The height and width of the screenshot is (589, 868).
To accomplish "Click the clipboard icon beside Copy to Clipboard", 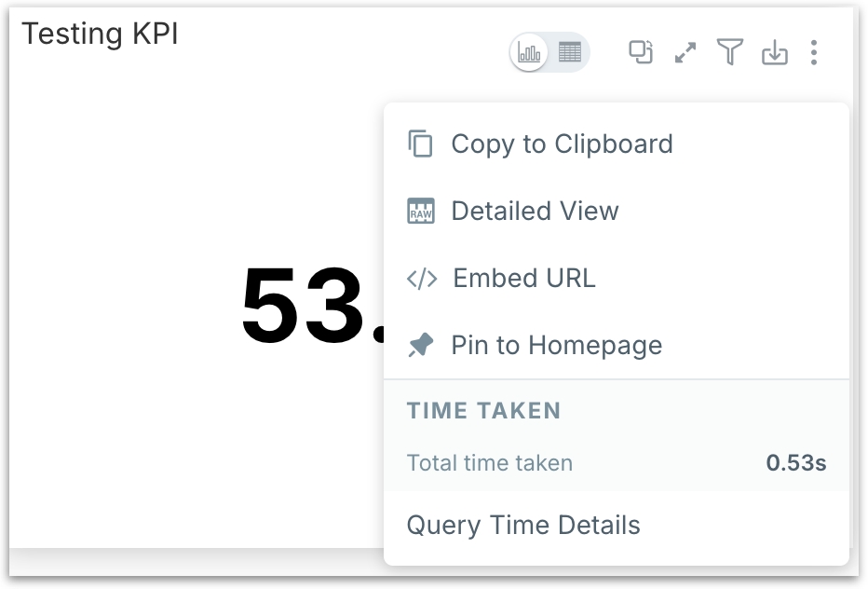I will click(421, 144).
